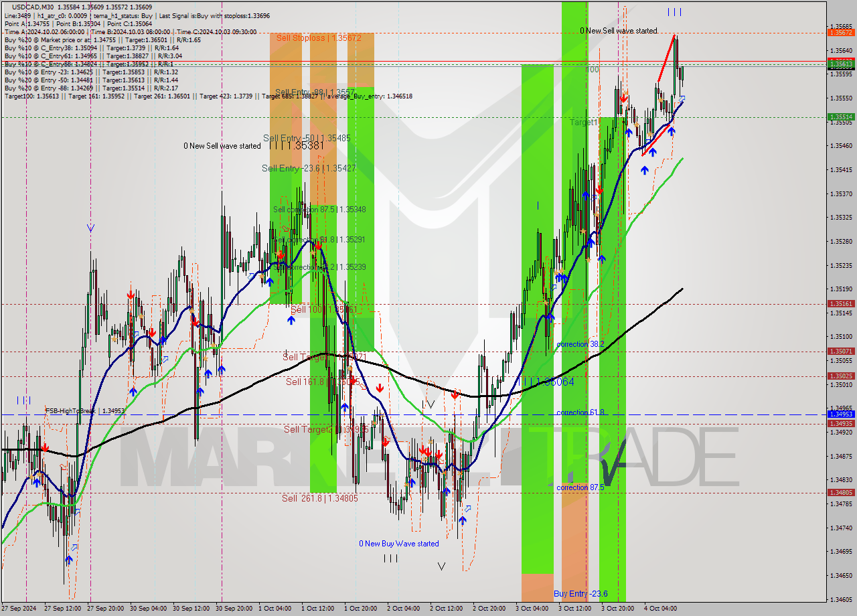The width and height of the screenshot is (857, 616).
Task: Select the red 1.34935 price tag
Action: tap(841, 423)
